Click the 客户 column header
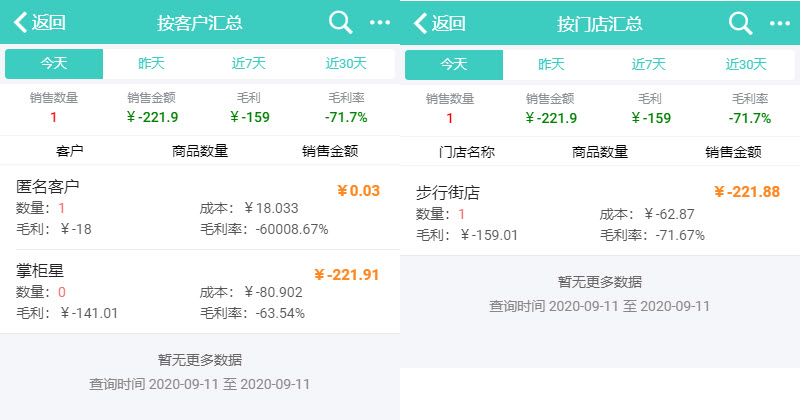This screenshot has width=800, height=420. click(70, 151)
